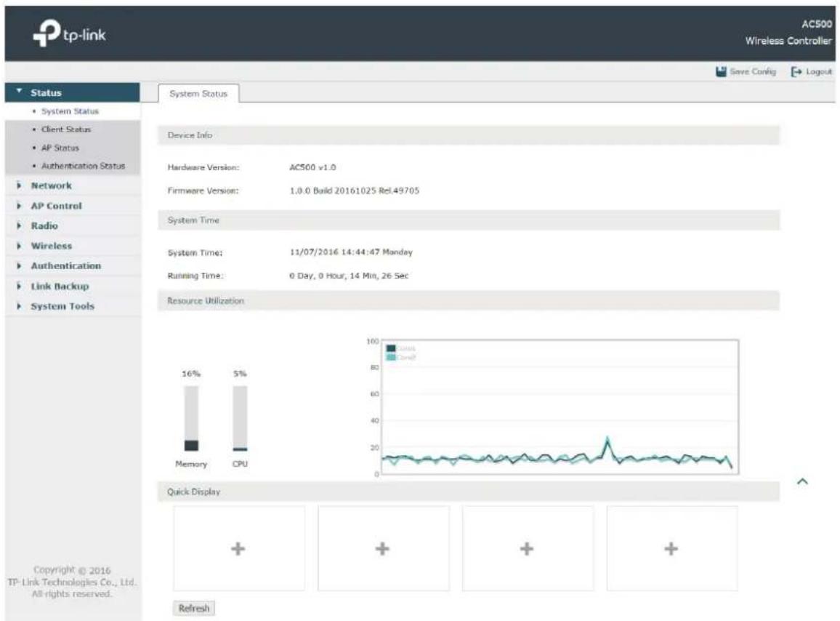Click the Logout arrow icon
The height and width of the screenshot is (621, 840).
point(796,71)
